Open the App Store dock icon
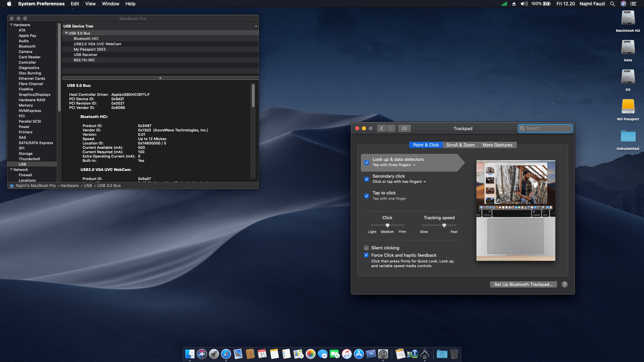Screen dimensions: 644x362 tap(359, 354)
